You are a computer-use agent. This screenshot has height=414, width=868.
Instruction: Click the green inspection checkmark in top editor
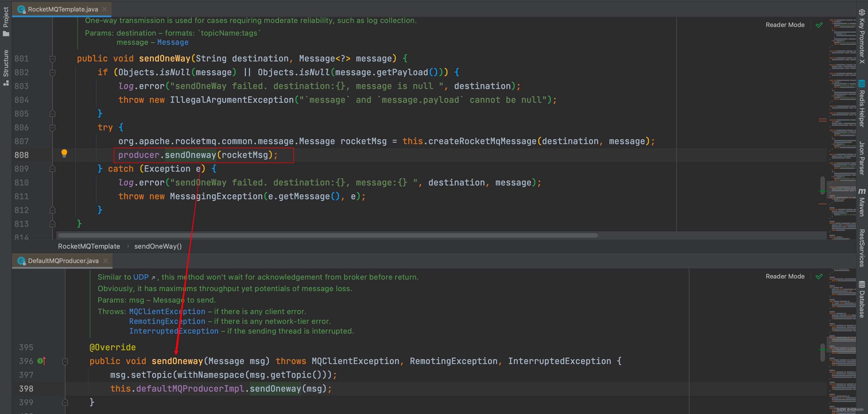(819, 25)
